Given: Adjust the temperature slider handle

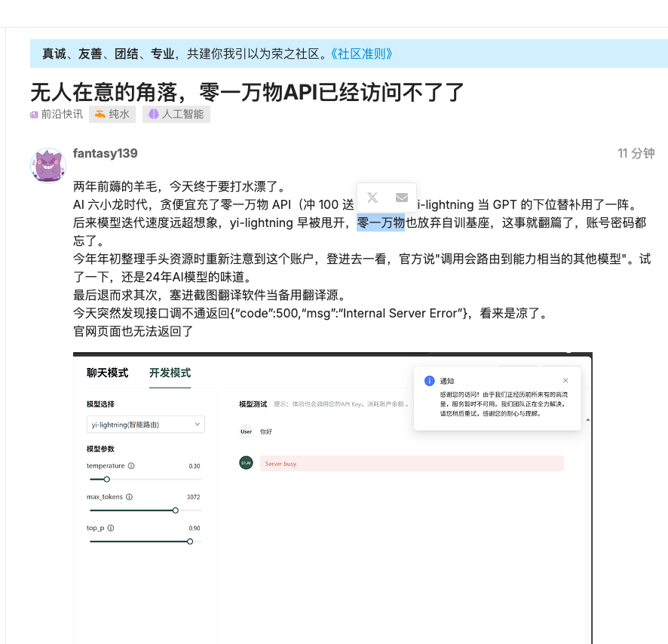Looking at the screenshot, I should [107, 480].
